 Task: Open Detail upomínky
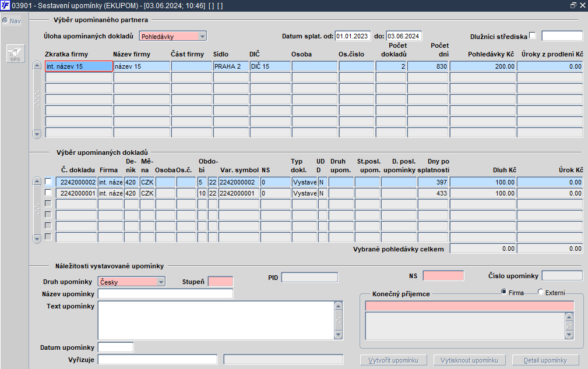[545, 360]
